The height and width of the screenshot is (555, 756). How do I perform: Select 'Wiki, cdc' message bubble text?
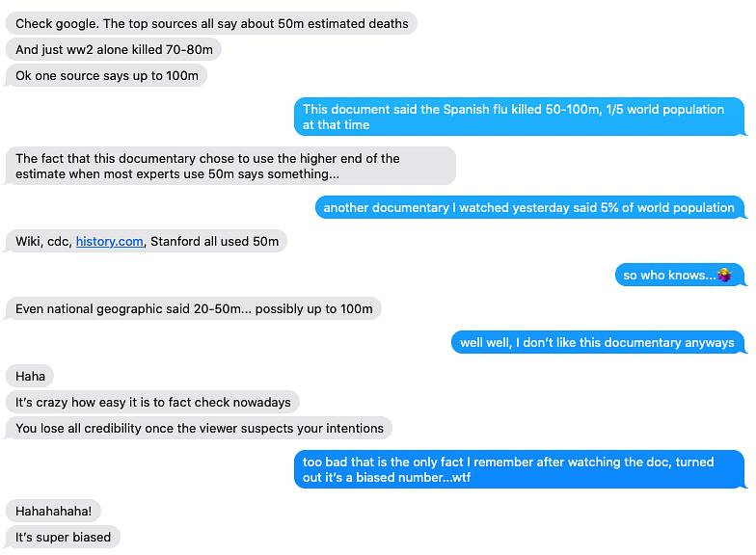coord(147,241)
